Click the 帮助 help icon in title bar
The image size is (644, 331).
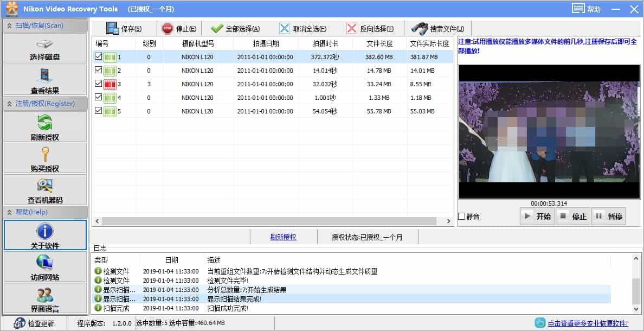pyautogui.click(x=586, y=9)
